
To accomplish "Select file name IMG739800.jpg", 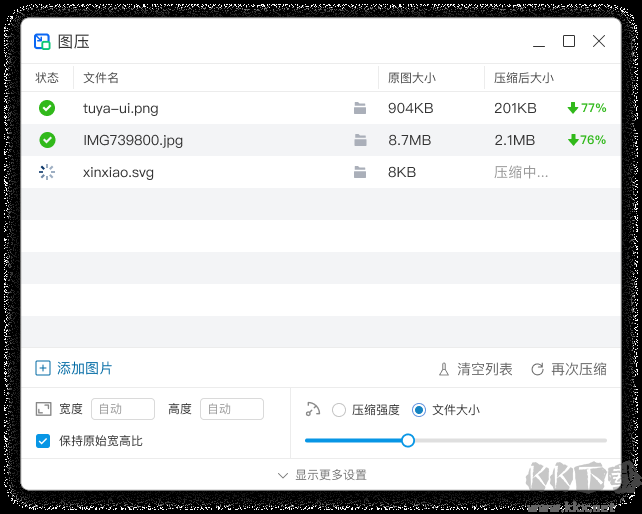I will [133, 140].
